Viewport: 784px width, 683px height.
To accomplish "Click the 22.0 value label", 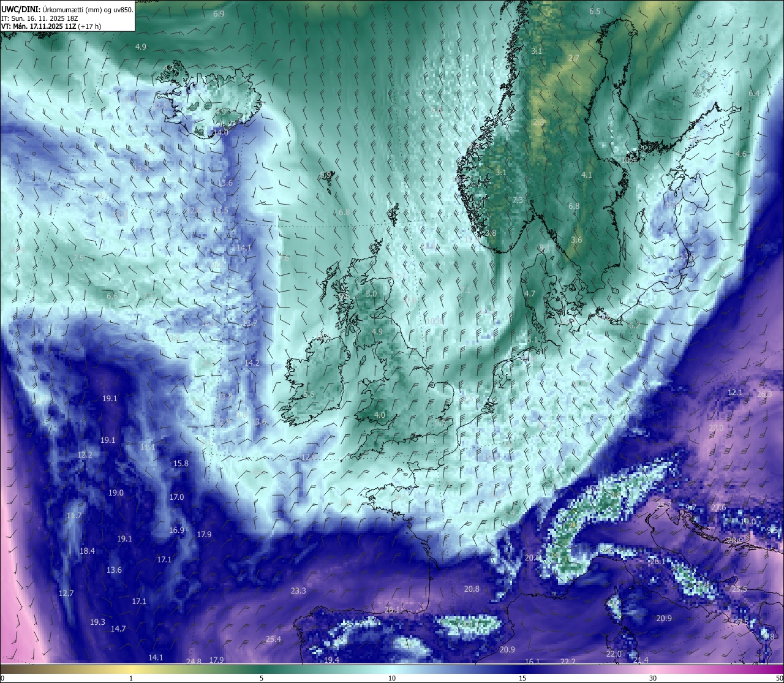I will click(614, 654).
